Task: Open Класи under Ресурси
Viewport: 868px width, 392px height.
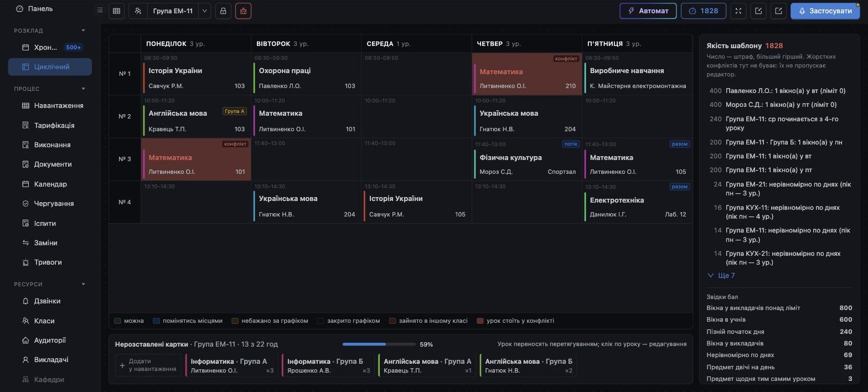Action: click(x=50, y=321)
